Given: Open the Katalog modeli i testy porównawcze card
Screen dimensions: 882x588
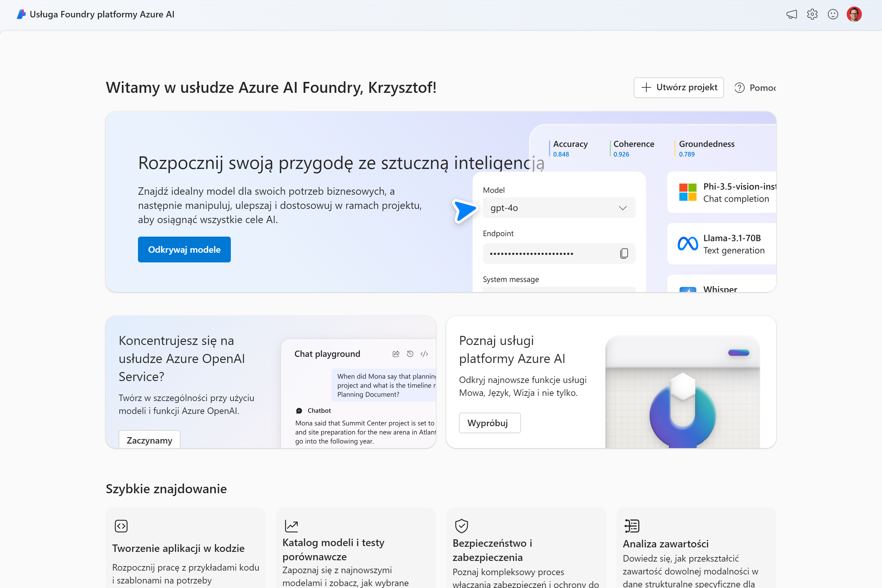Looking at the screenshot, I should (356, 548).
